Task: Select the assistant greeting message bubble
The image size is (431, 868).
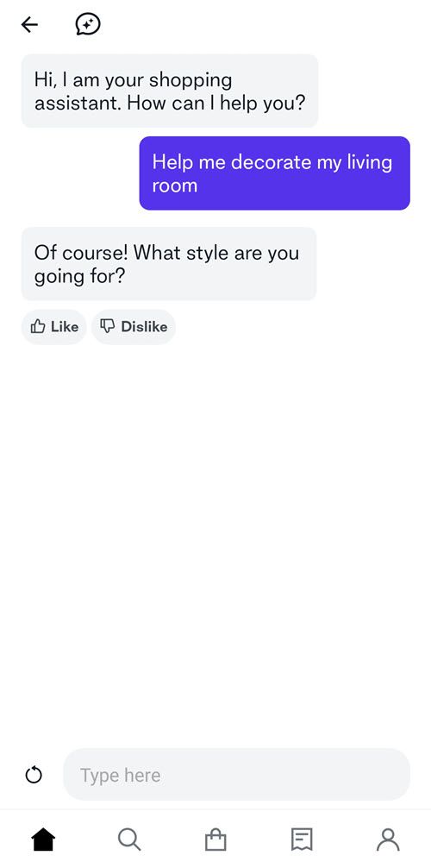Action: pos(170,91)
